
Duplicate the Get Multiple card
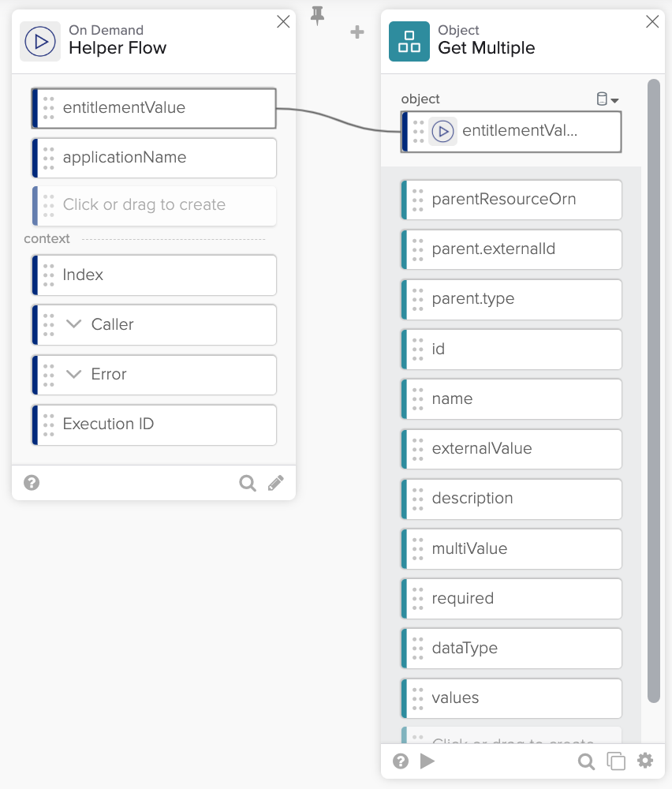click(616, 761)
